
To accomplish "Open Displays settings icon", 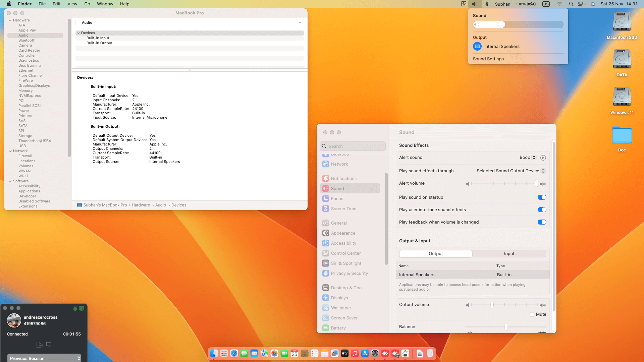I will 325,298.
